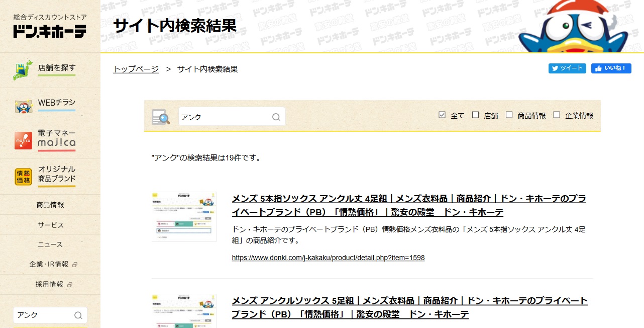Screen dimensions: 644x328
Task: Click the majica card icon
Action: pos(23,141)
